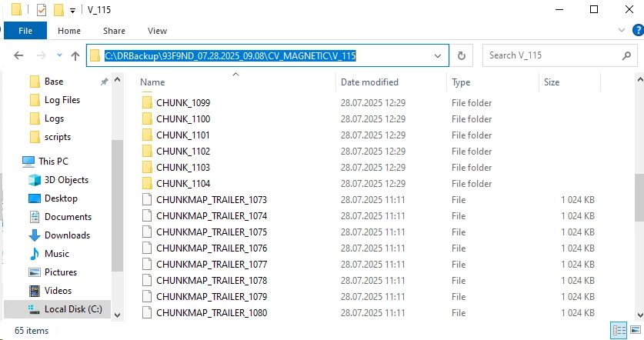Image resolution: width=644 pixels, height=340 pixels.
Task: Select Log Files quick access folder
Action: 62,100
